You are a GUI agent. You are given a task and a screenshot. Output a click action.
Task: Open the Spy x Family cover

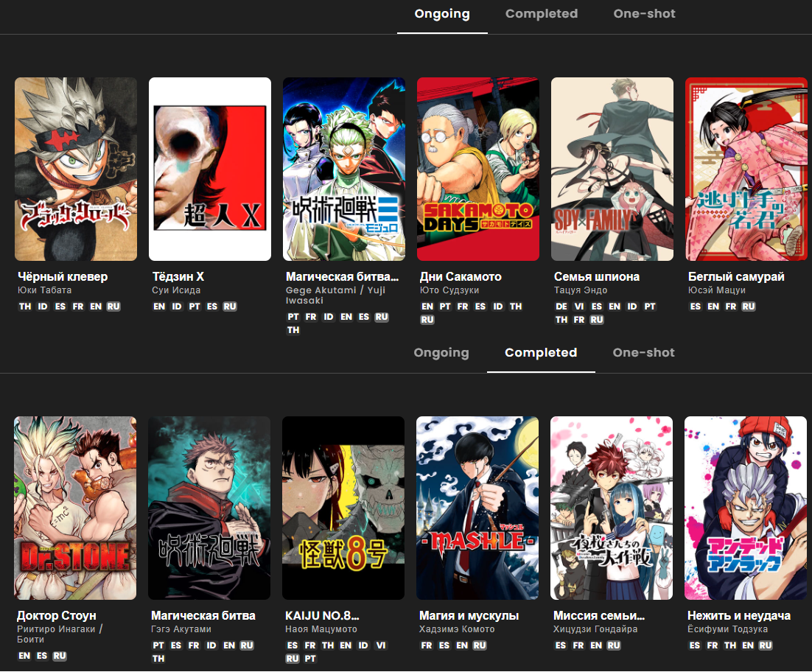click(x=612, y=169)
